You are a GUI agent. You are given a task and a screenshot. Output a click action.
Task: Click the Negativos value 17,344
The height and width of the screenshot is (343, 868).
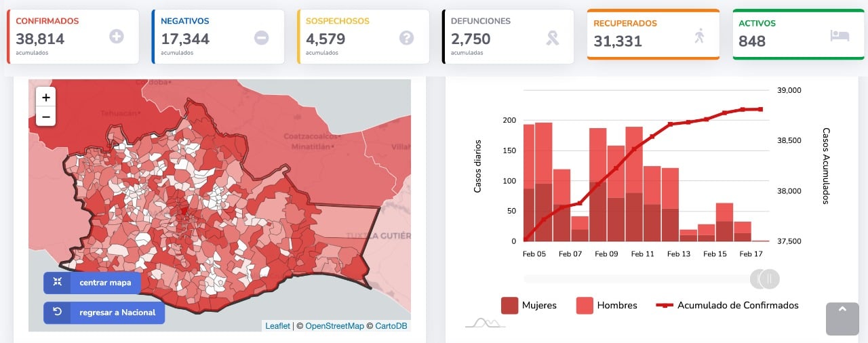185,39
